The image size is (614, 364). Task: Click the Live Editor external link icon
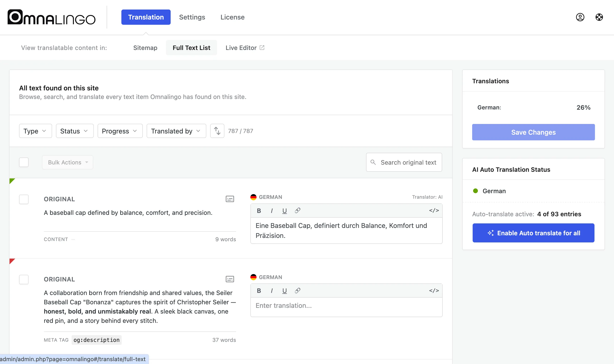click(x=262, y=48)
